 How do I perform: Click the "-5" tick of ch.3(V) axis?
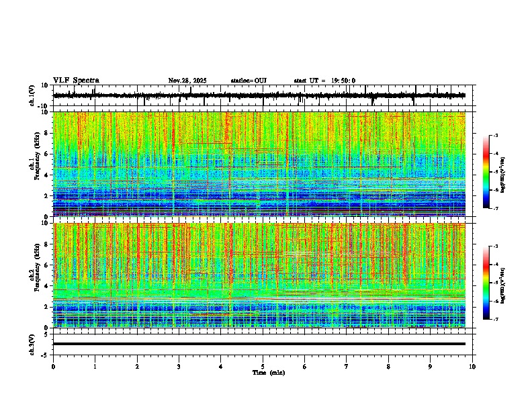click(x=45, y=355)
